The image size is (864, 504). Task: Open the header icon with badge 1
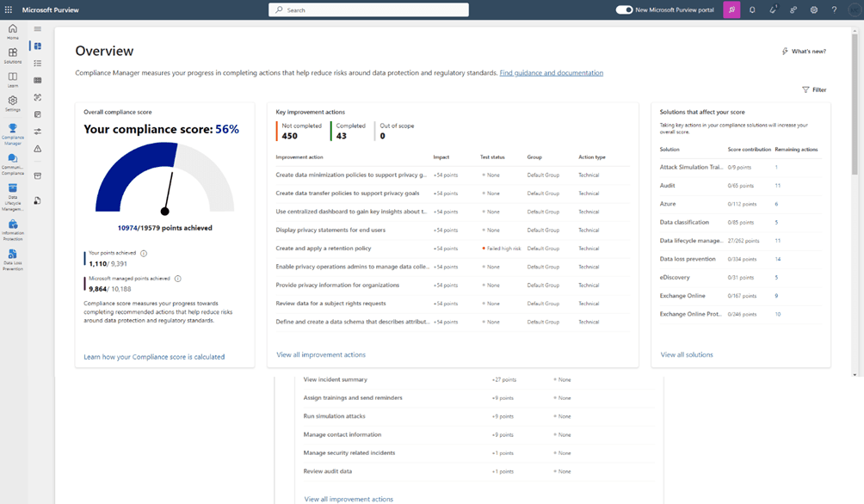click(773, 10)
